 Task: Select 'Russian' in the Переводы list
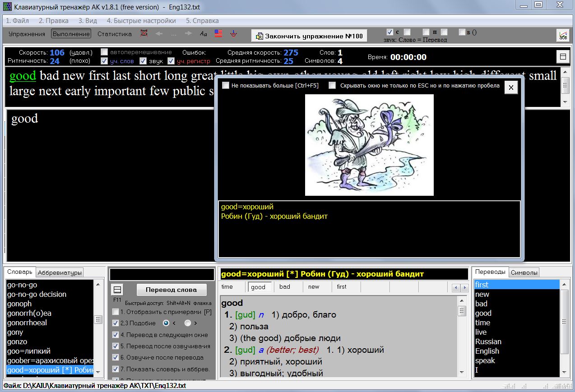click(517, 341)
